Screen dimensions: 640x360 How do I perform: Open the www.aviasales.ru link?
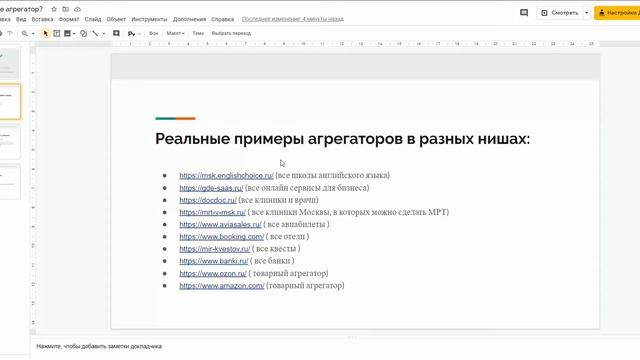(220, 225)
